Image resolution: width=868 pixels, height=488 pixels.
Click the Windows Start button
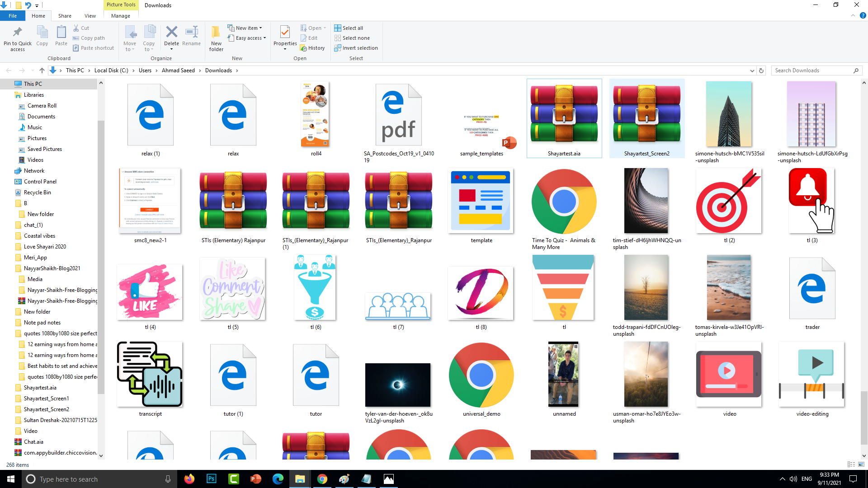(x=11, y=479)
